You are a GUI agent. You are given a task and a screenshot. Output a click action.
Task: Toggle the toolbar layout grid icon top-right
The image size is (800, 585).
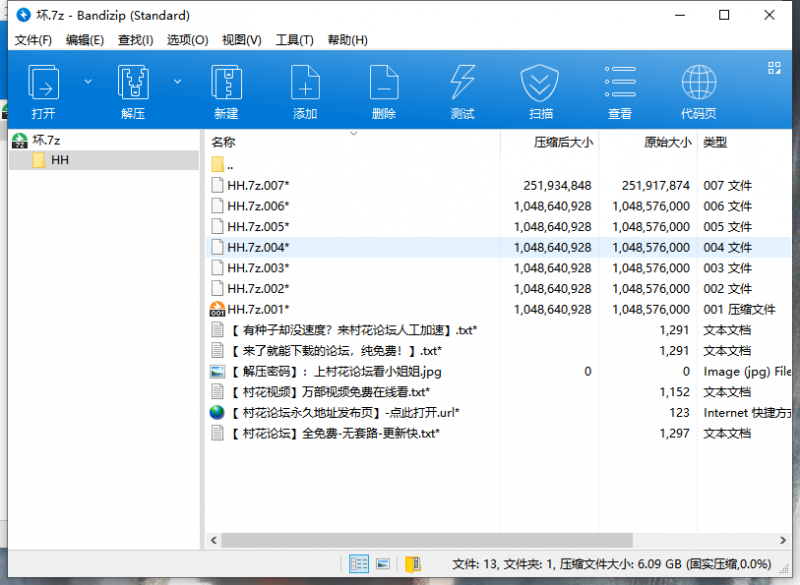click(x=775, y=68)
